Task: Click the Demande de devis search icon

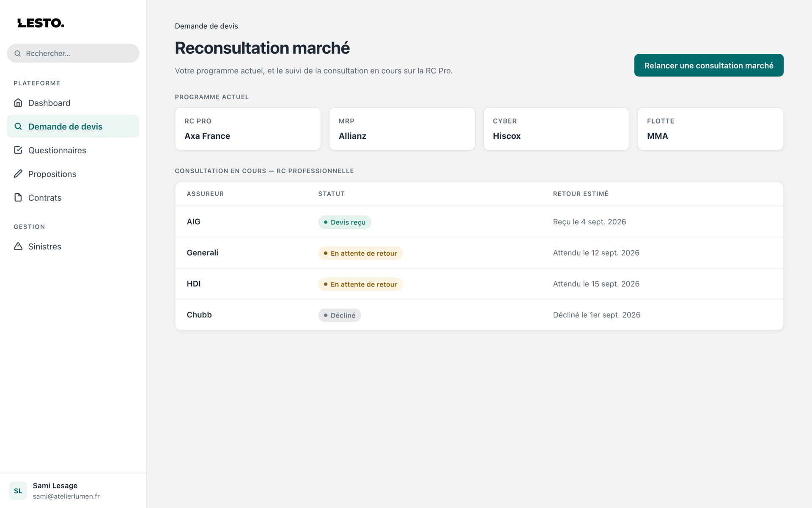Action: 18,126
